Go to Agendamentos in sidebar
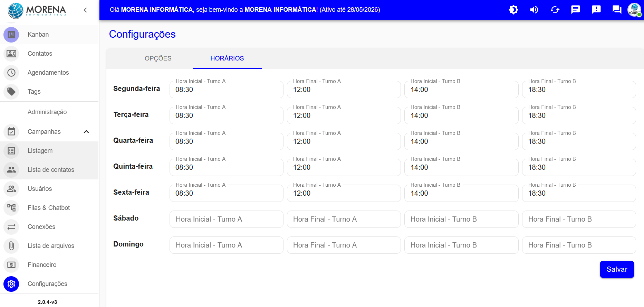Screen dimensions: 644x307 [48, 73]
